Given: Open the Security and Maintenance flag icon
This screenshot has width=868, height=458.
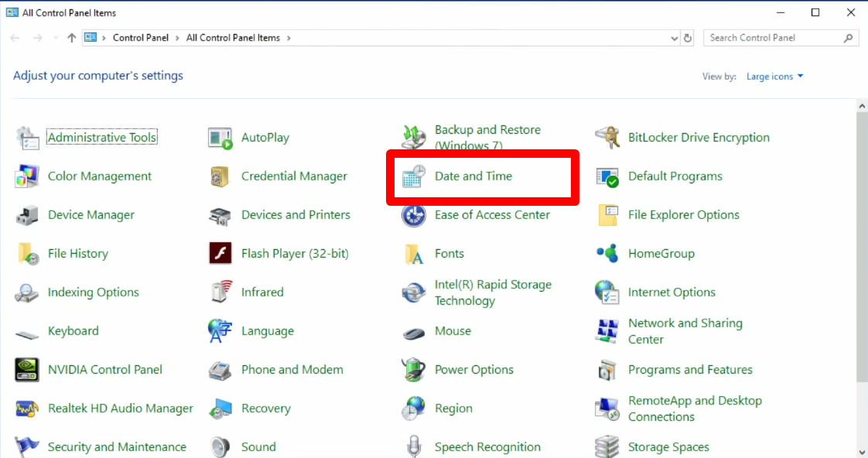Looking at the screenshot, I should pos(27,446).
